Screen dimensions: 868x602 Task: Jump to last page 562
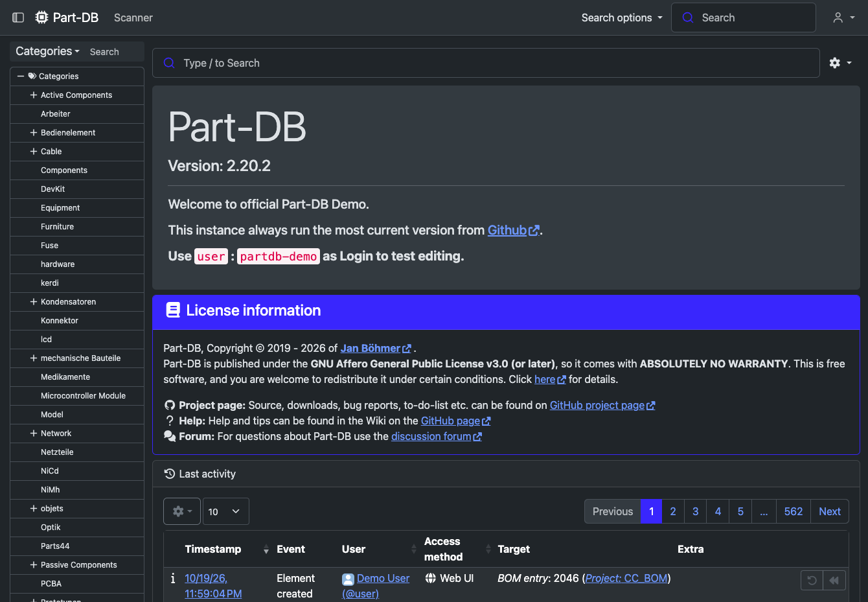pyautogui.click(x=793, y=511)
